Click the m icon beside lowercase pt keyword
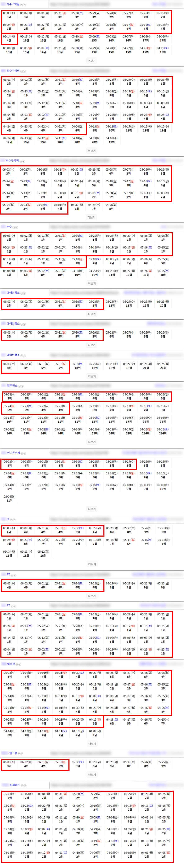184x868 pixels. pos(12,520)
